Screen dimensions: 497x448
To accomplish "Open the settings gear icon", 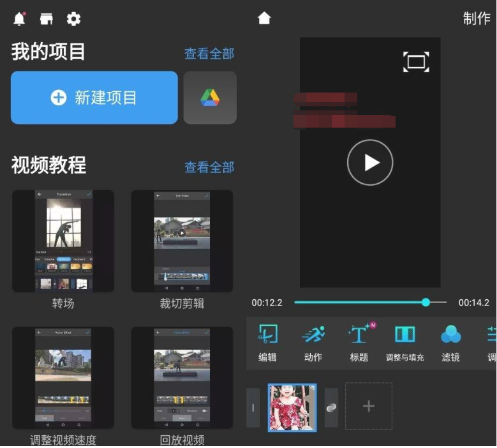I will (x=74, y=19).
